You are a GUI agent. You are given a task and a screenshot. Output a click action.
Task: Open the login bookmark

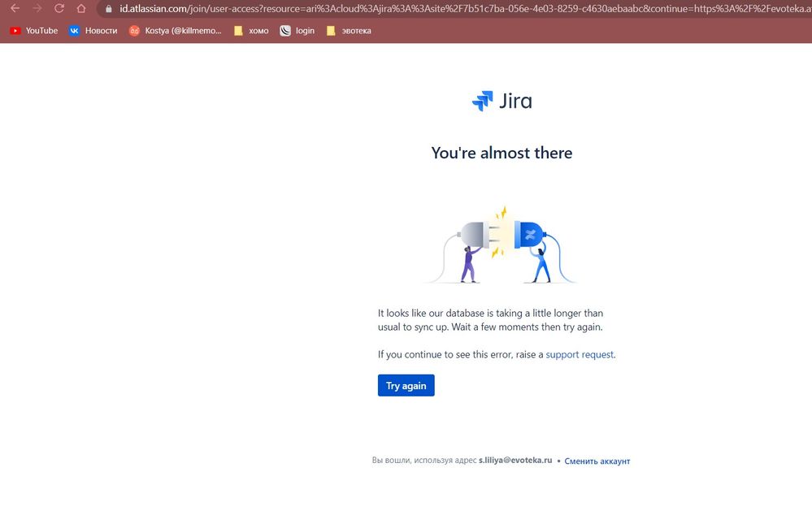(297, 31)
